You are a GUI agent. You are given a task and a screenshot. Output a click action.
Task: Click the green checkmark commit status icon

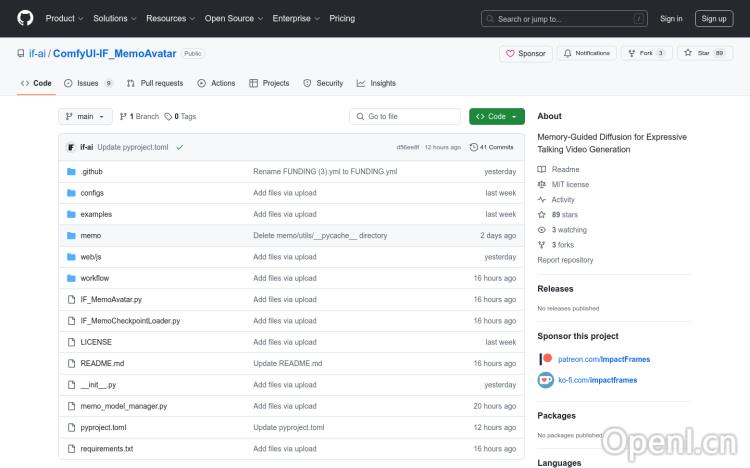click(x=180, y=147)
